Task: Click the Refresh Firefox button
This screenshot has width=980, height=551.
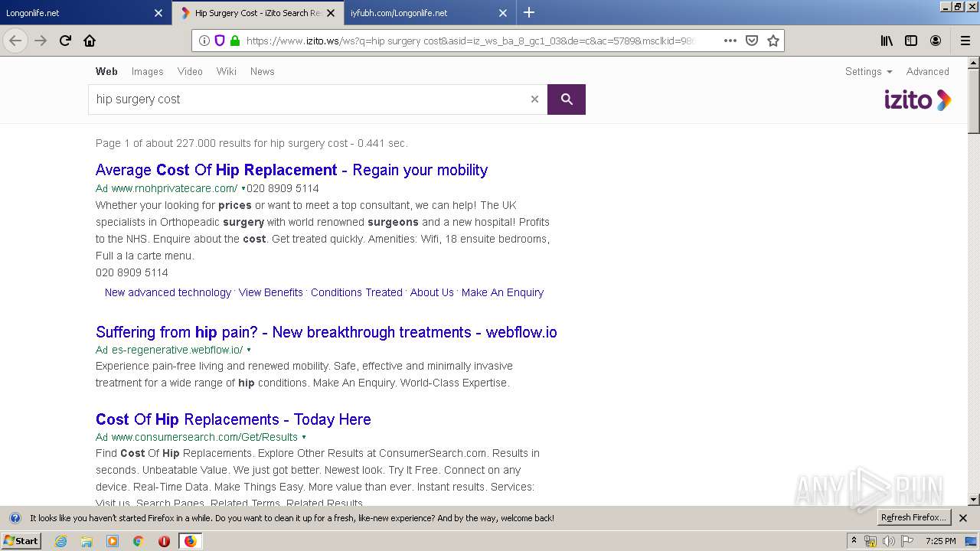Action: [914, 518]
